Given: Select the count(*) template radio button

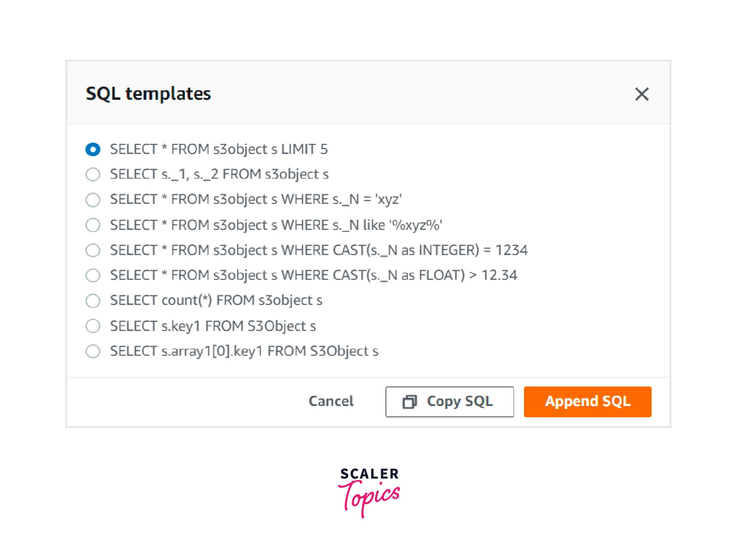Looking at the screenshot, I should (93, 300).
